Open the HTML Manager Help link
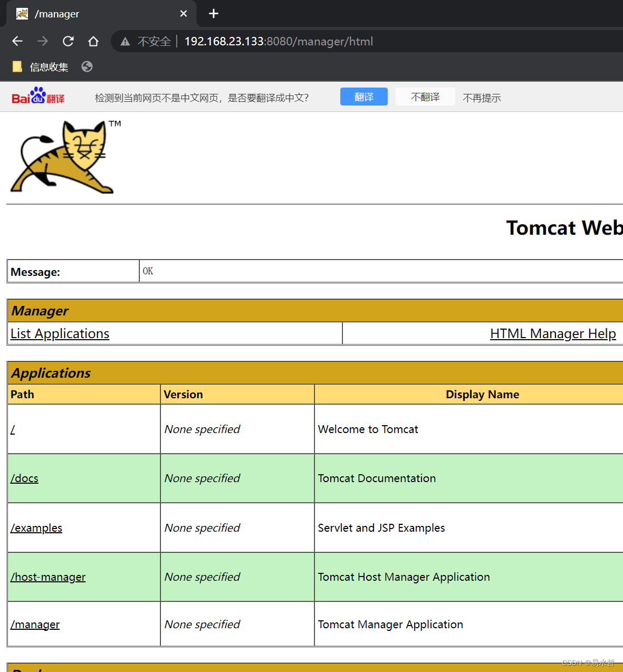 click(x=553, y=334)
